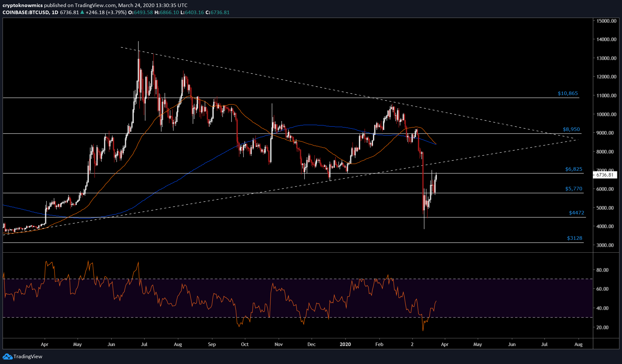Select the $8,950 horizontal level label
The width and height of the screenshot is (622, 364).
[x=571, y=129]
